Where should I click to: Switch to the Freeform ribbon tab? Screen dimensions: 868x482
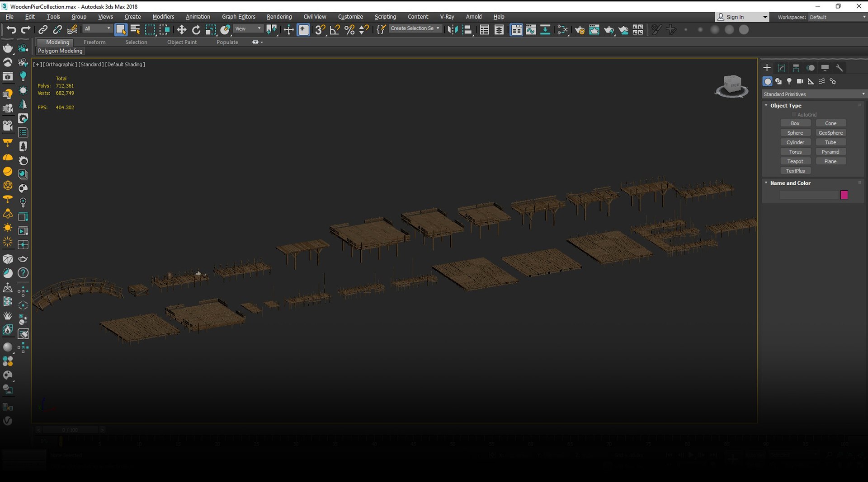point(94,42)
